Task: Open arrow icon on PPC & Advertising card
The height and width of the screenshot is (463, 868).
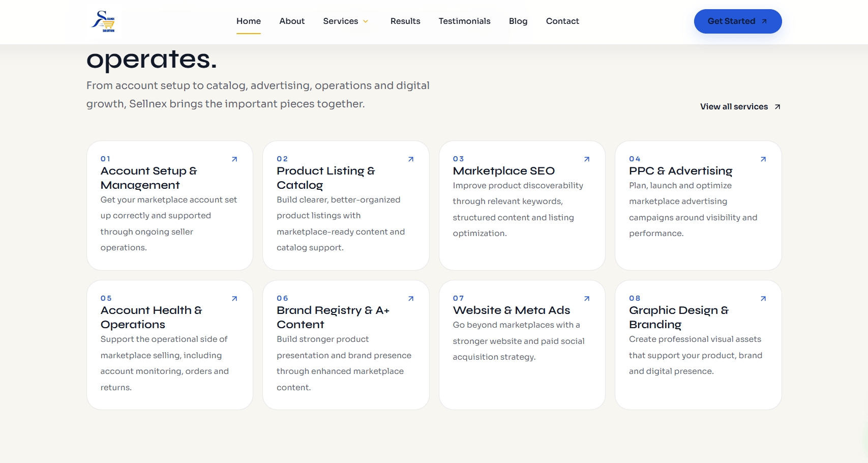Action: [x=763, y=159]
